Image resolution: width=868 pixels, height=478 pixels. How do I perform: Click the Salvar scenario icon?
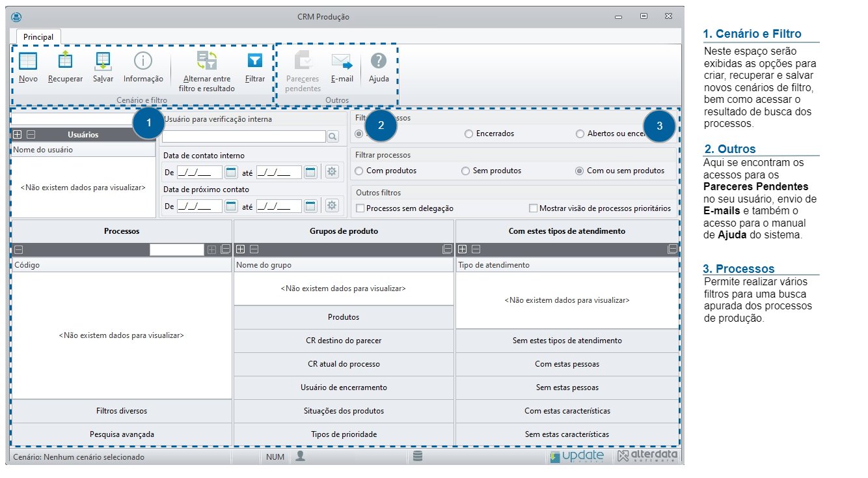tap(103, 61)
